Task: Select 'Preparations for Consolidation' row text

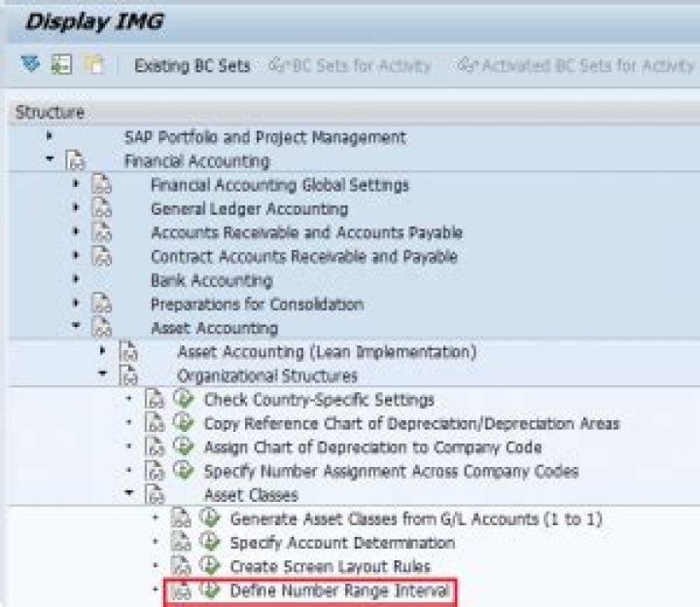Action: tap(257, 304)
